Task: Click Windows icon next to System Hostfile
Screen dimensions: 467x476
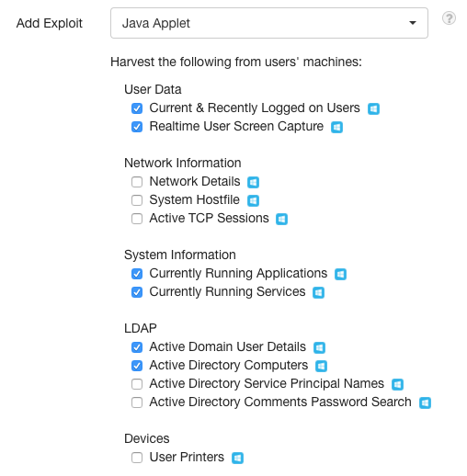Action: pyautogui.click(x=253, y=200)
